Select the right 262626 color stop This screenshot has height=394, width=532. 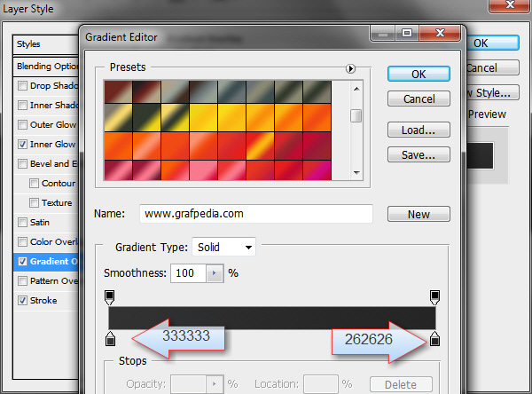point(434,339)
